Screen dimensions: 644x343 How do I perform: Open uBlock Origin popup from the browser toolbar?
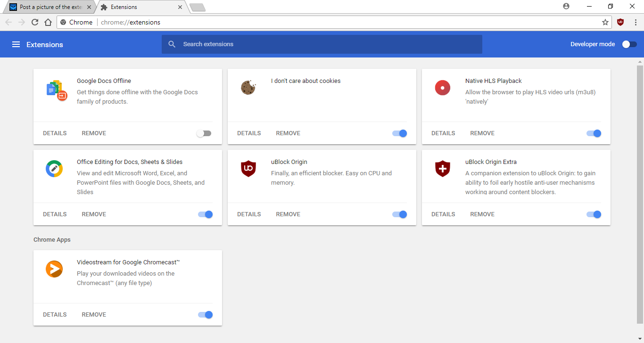tap(620, 22)
